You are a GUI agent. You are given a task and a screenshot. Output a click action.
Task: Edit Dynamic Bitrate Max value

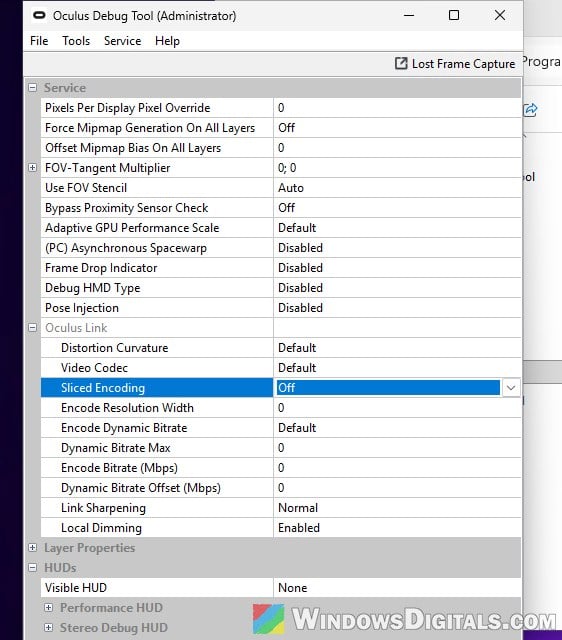(x=397, y=448)
